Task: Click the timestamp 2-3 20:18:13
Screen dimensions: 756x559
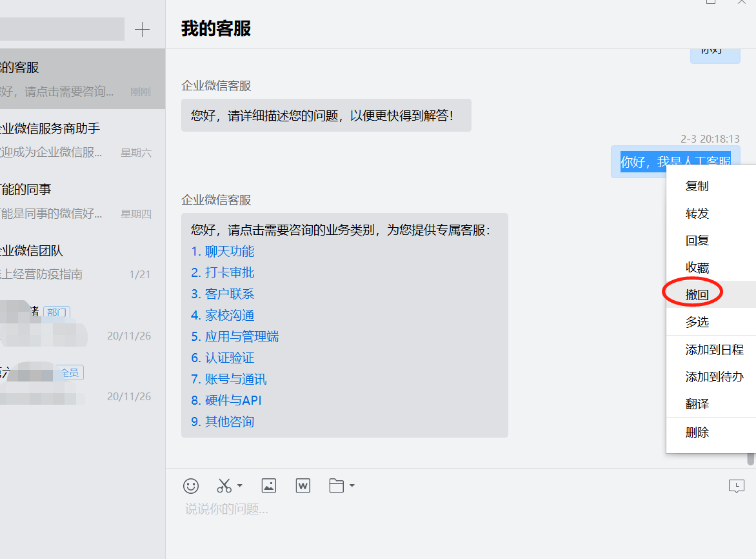Action: [x=710, y=139]
